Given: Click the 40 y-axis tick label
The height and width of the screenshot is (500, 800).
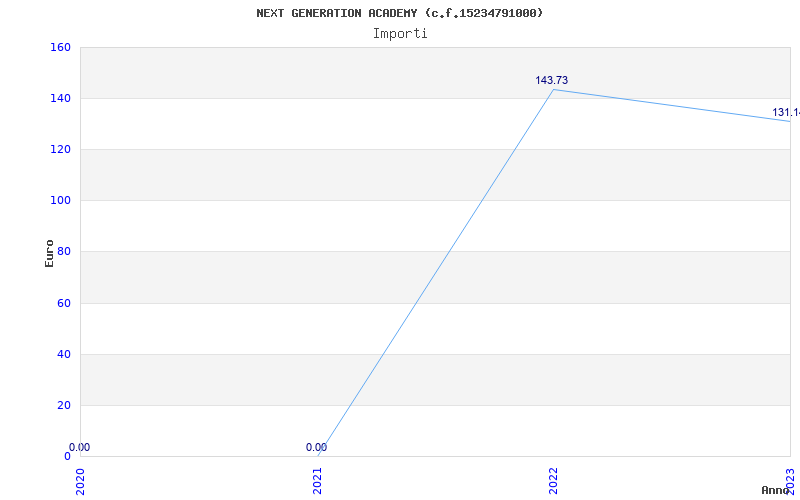Looking at the screenshot, I should pyautogui.click(x=63, y=355).
